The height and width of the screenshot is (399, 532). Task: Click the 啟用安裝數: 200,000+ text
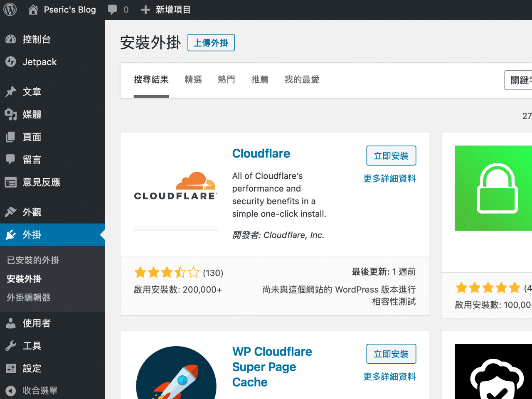178,290
